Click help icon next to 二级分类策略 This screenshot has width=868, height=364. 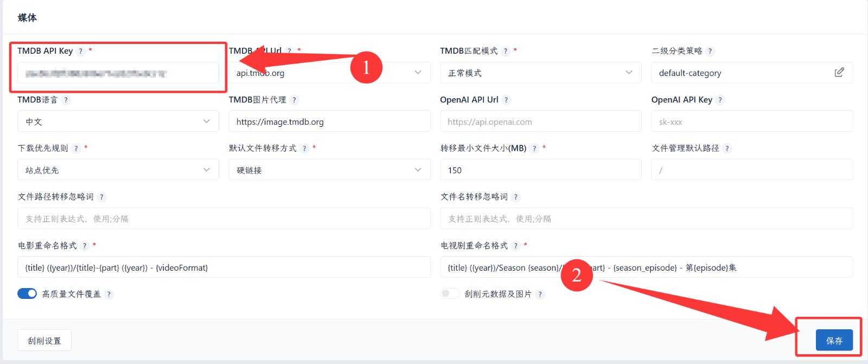coord(710,51)
